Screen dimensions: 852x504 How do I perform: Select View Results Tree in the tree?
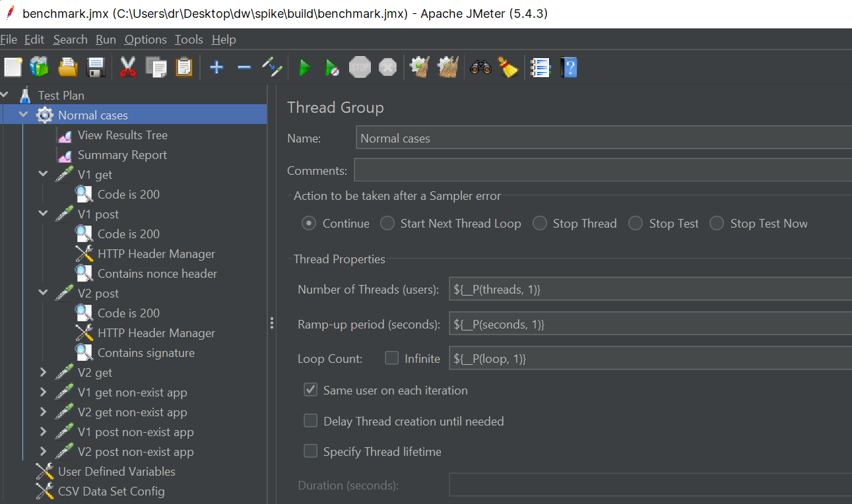pos(122,135)
